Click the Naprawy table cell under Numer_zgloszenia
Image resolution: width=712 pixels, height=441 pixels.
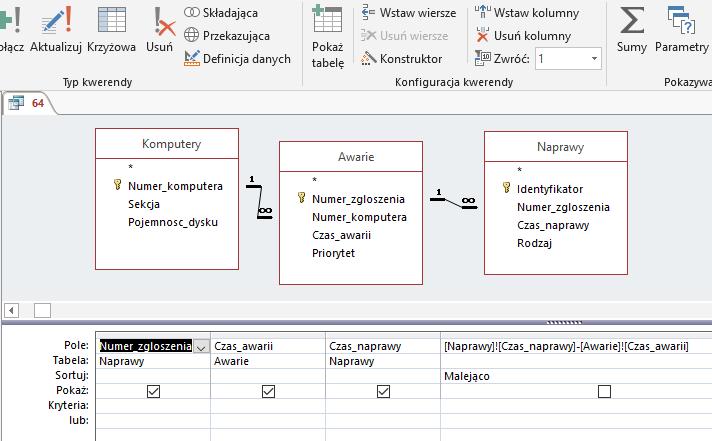pyautogui.click(x=153, y=361)
